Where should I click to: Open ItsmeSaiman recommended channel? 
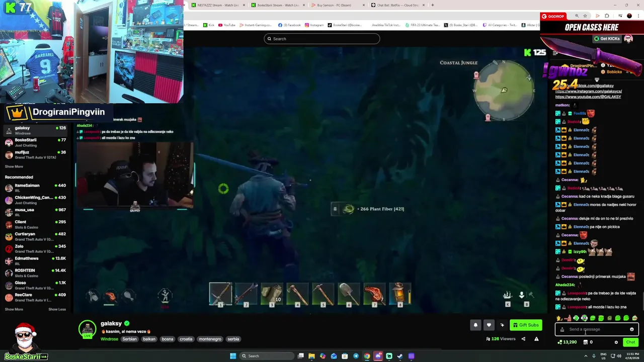[x=35, y=188]
